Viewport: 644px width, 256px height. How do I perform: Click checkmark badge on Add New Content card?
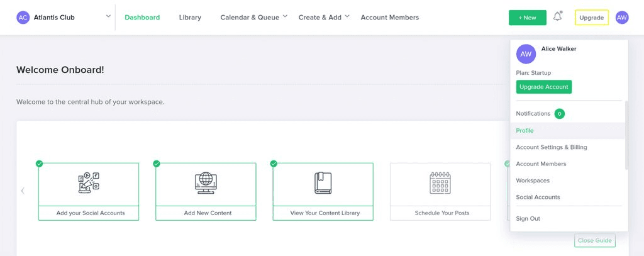tap(157, 164)
